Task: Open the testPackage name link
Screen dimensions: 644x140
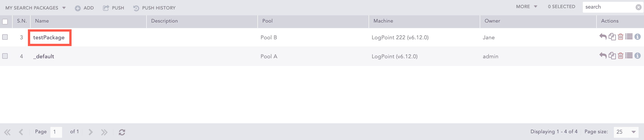Action: coord(49,38)
